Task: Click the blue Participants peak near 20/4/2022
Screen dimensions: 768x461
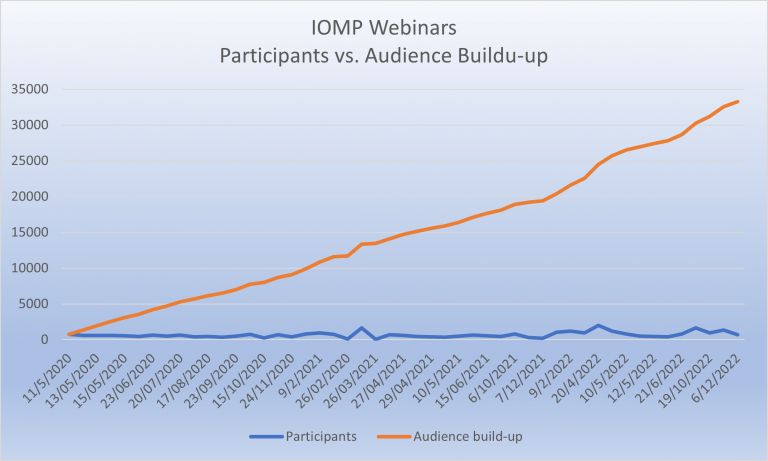Action: point(598,325)
